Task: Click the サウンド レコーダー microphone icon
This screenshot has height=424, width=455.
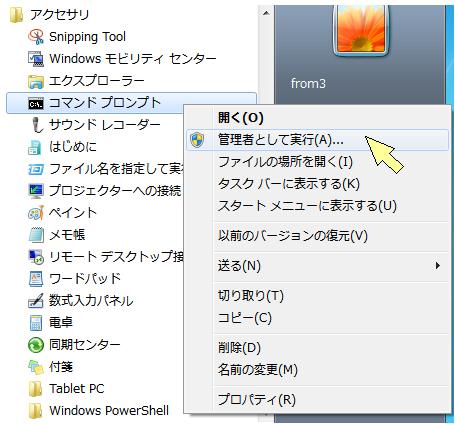Action: click(x=37, y=125)
